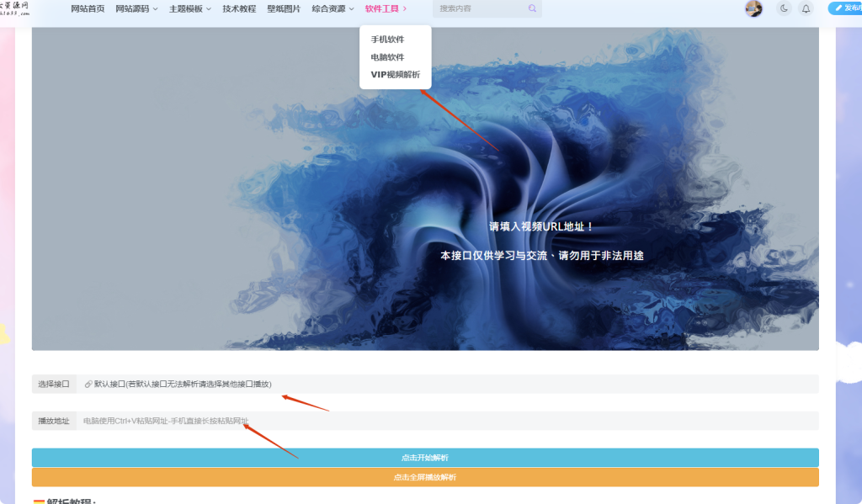Click the 点击全屏播放解析 button

click(x=424, y=476)
